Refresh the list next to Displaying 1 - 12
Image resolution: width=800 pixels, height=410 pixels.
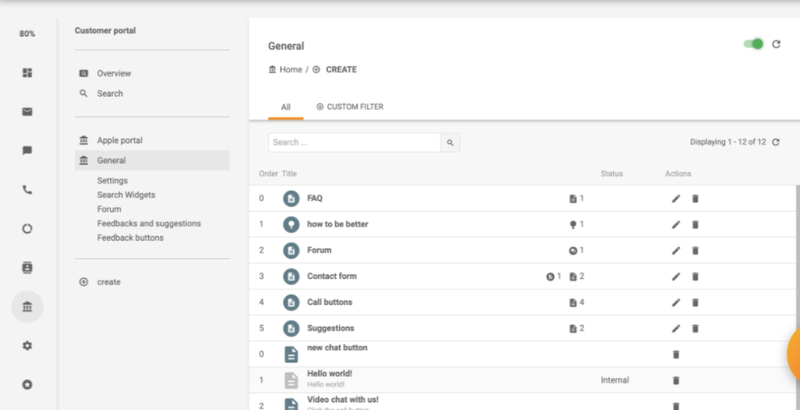point(776,142)
